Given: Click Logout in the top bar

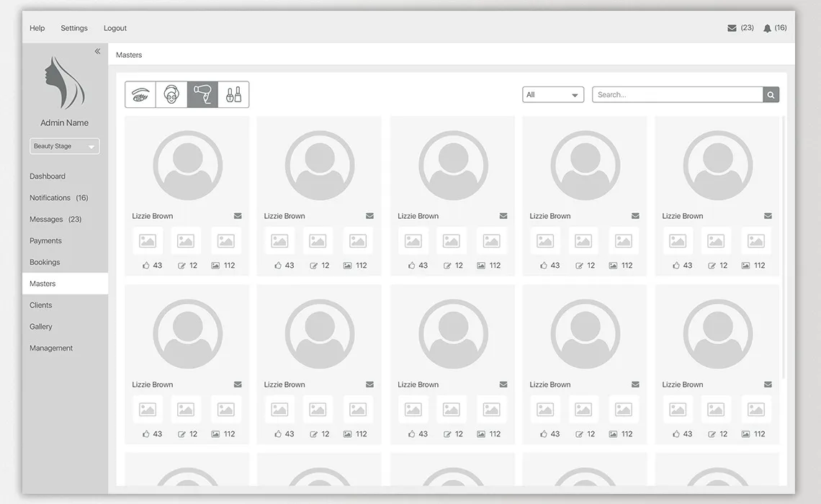Looking at the screenshot, I should [115, 28].
